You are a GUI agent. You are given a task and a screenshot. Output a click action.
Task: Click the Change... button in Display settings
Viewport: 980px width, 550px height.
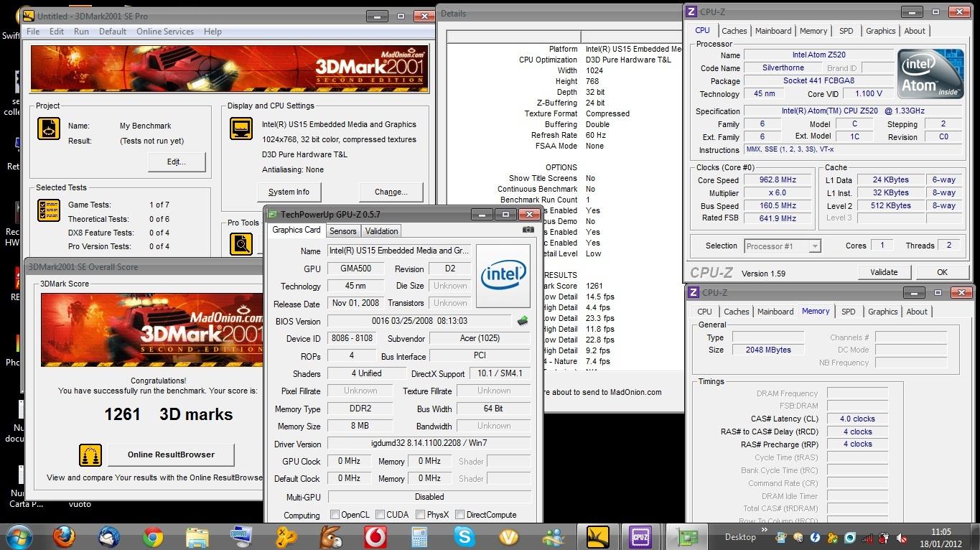point(391,192)
